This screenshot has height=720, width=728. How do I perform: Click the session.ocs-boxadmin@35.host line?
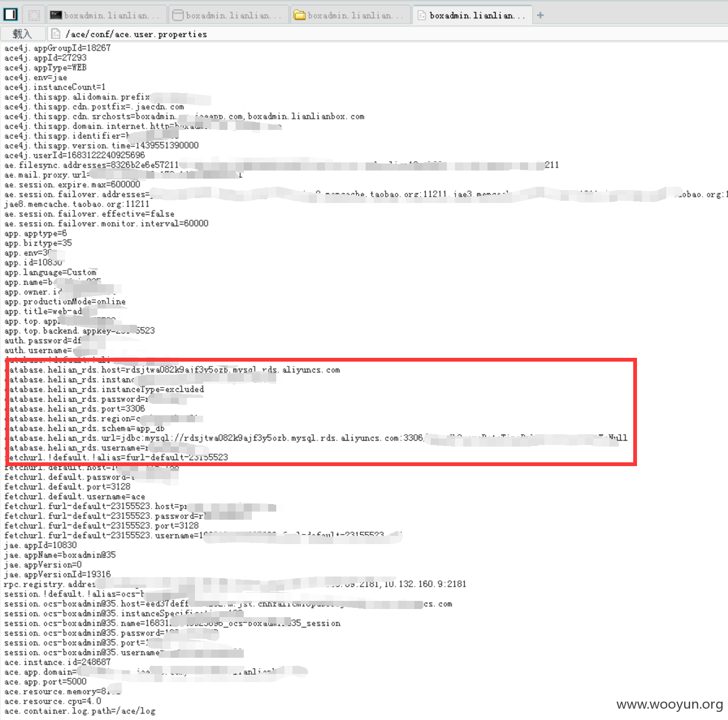(228, 604)
